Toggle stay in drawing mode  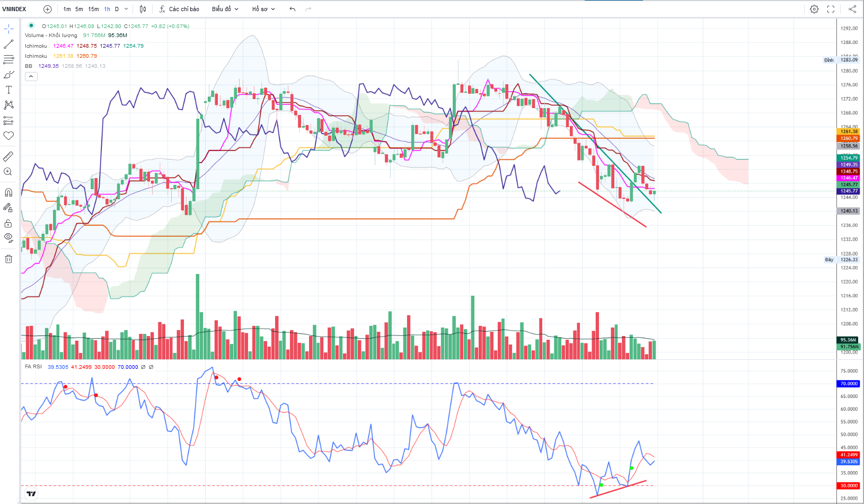click(8, 208)
